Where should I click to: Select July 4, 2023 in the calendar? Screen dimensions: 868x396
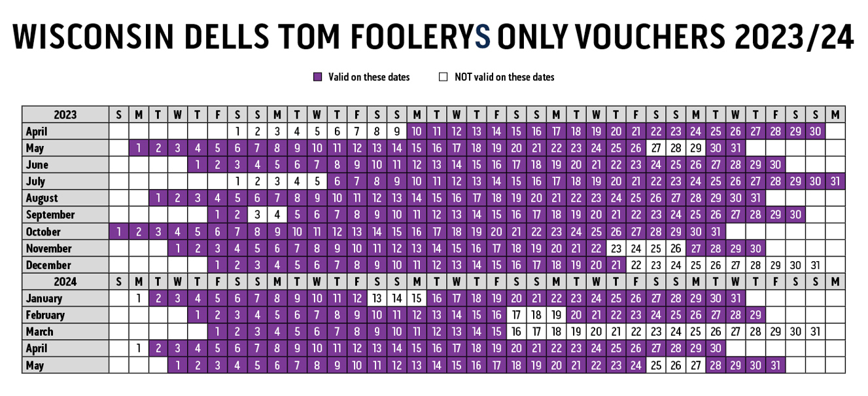(x=298, y=181)
